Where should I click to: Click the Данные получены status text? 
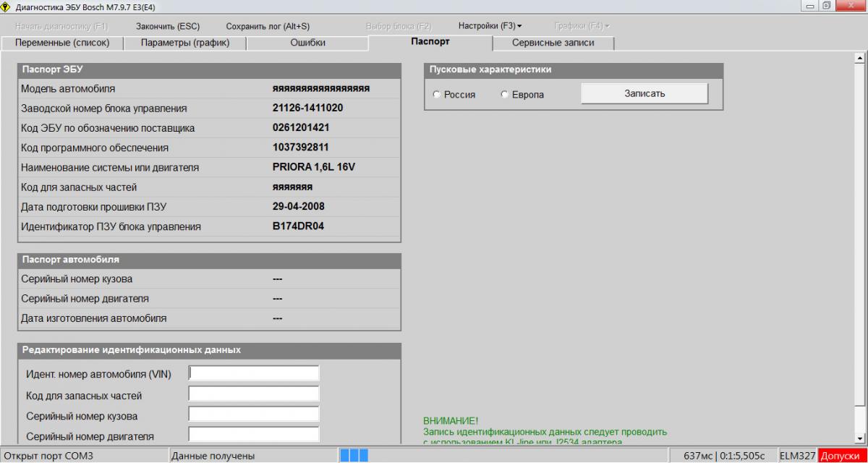pos(213,456)
